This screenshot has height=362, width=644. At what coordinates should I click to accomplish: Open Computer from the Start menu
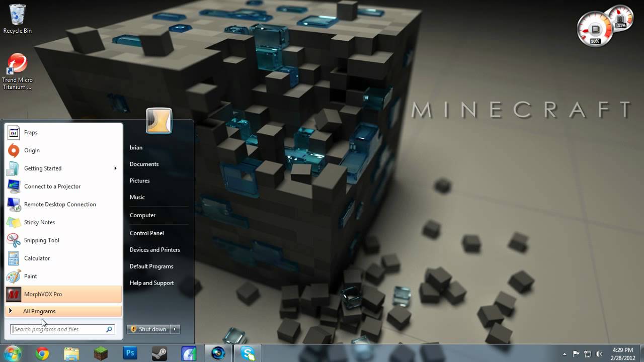click(x=142, y=215)
